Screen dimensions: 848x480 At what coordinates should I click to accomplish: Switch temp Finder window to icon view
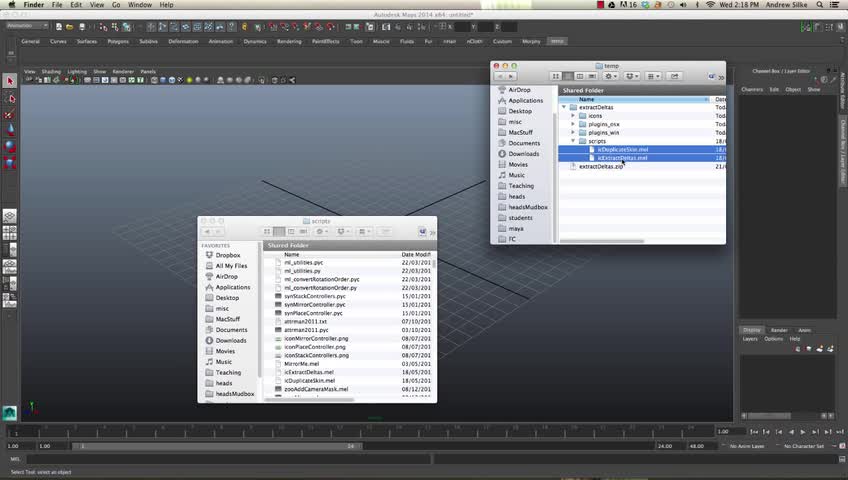tap(555, 76)
